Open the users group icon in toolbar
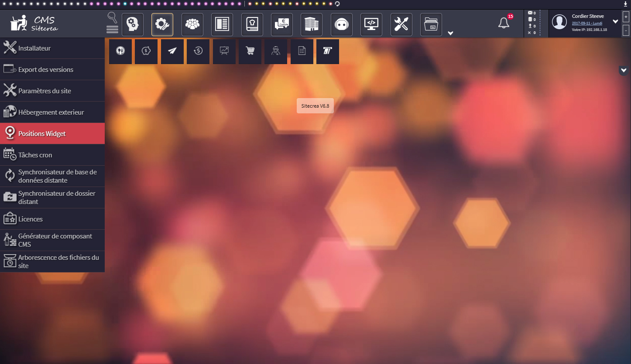Viewport: 631px width, 364px height. click(x=192, y=24)
